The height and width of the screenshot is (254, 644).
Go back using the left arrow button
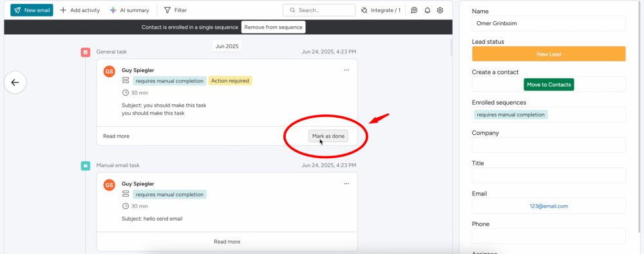[15, 82]
